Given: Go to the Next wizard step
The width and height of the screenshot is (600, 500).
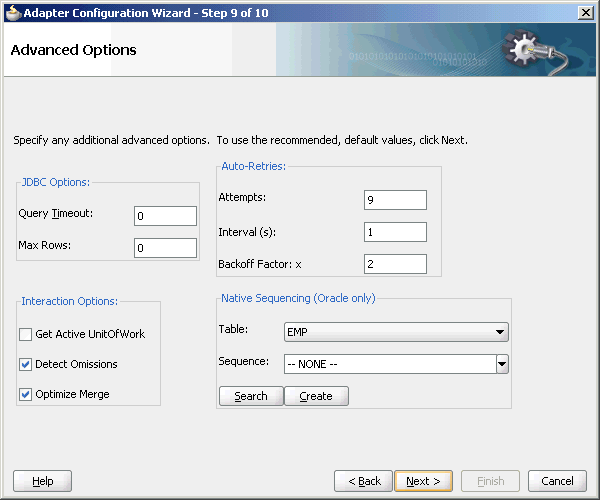Looking at the screenshot, I should [423, 481].
